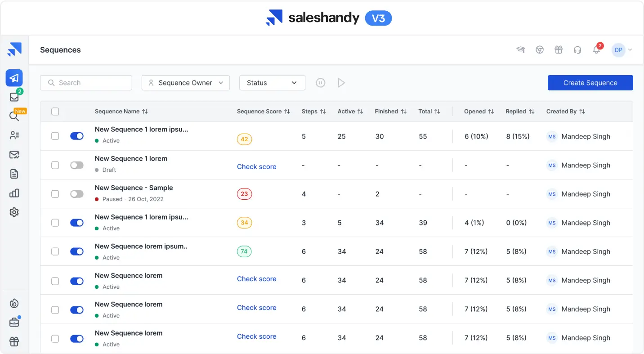Open the templates document icon in sidebar

pos(14,174)
